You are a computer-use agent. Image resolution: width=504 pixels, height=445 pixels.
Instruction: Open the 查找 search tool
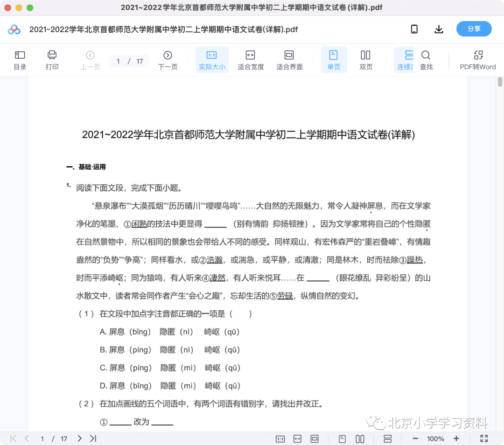click(426, 60)
